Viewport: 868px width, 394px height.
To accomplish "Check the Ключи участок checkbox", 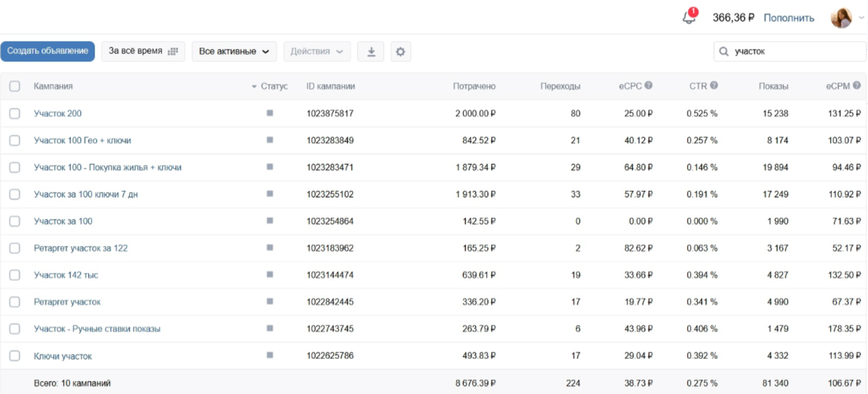I will pos(15,356).
